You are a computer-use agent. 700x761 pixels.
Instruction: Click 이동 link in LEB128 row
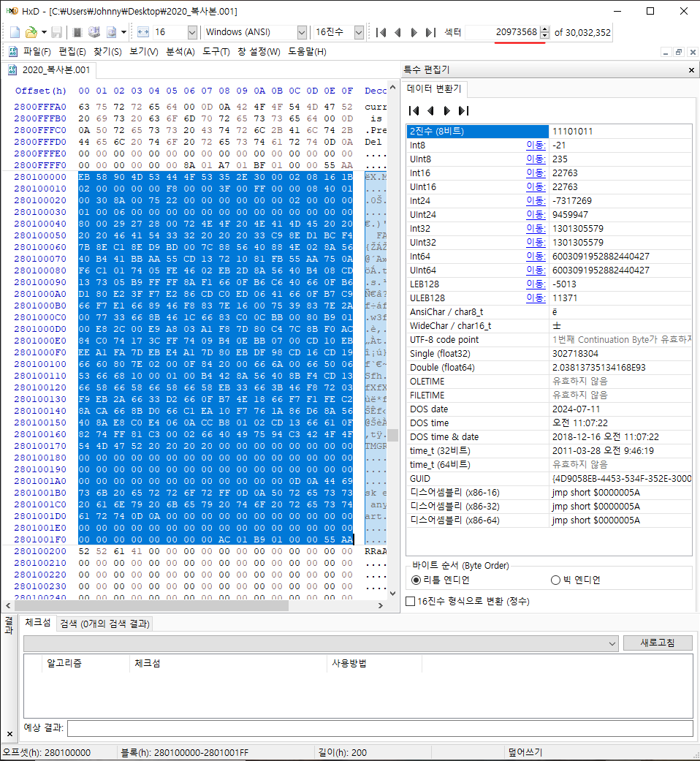pyautogui.click(x=536, y=284)
